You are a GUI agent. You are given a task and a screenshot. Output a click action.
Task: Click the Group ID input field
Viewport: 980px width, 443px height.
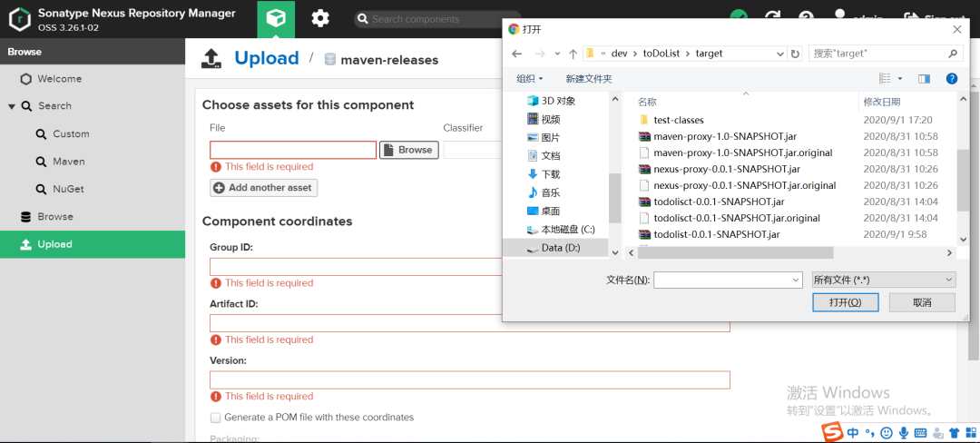click(354, 267)
